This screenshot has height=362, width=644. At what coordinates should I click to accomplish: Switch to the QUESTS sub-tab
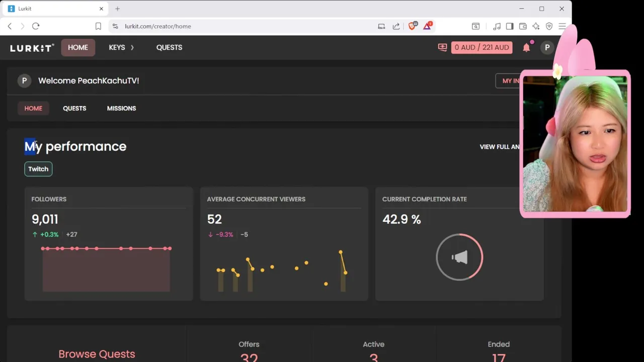[x=74, y=108]
